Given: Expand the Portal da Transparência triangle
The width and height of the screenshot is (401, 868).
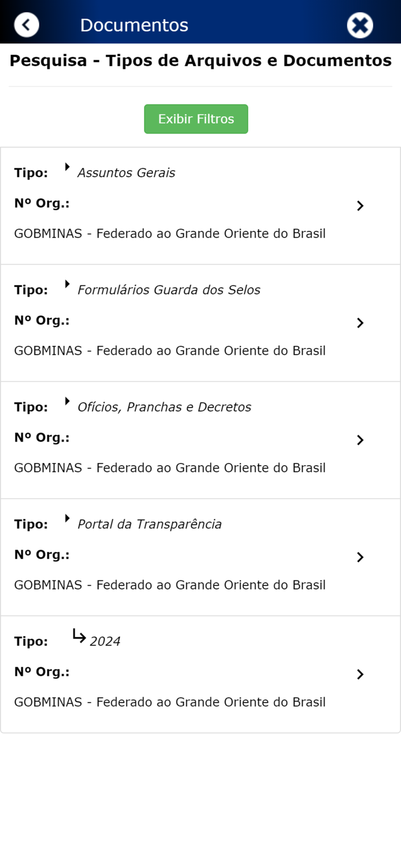Looking at the screenshot, I should [67, 518].
